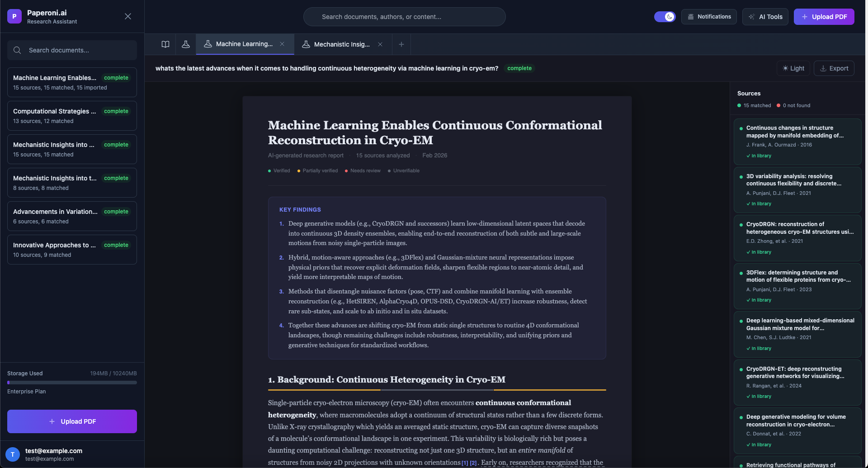Image resolution: width=868 pixels, height=468 pixels.
Task: Click the Paperoni.ai logo icon
Action: (x=14, y=16)
